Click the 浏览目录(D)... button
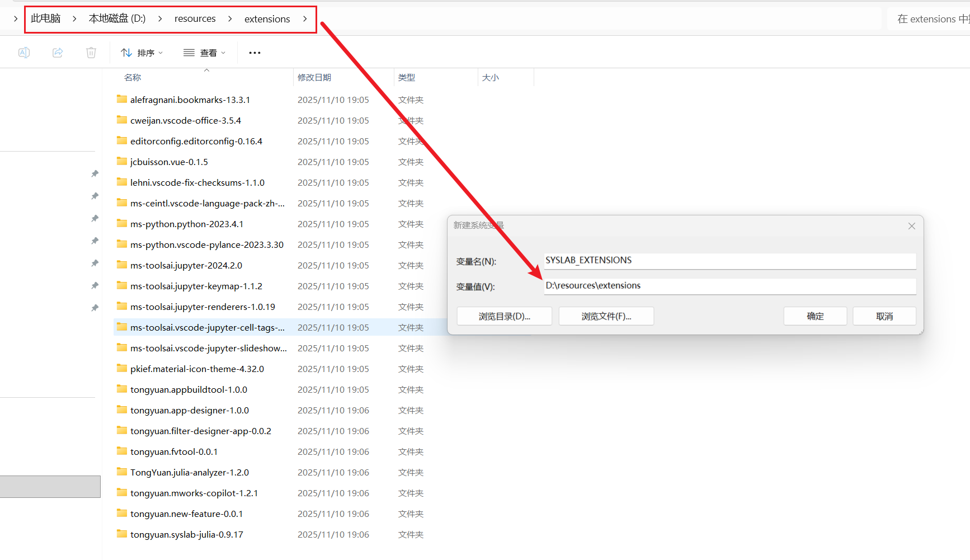Image resolution: width=970 pixels, height=560 pixels. tap(504, 316)
